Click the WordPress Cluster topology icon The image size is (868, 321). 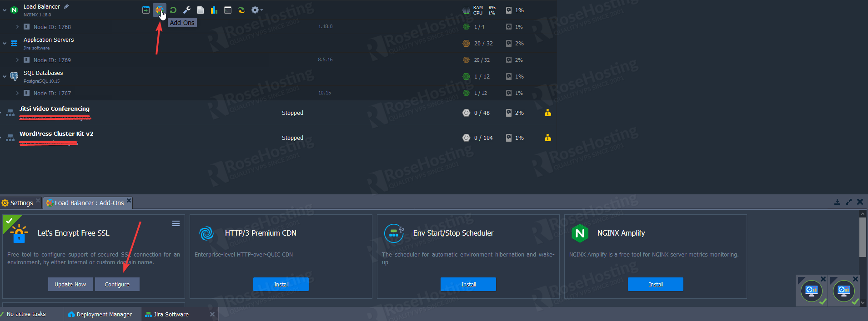[x=10, y=138]
